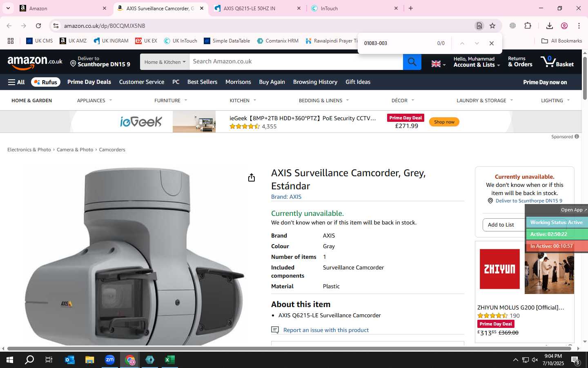
Task: Close the find-in-page bar
Action: pyautogui.click(x=492, y=43)
